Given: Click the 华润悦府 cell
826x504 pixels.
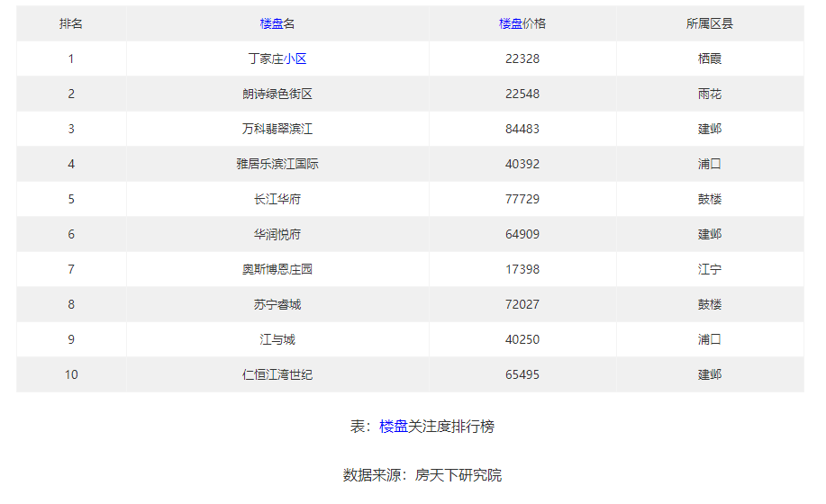Looking at the screenshot, I should [x=277, y=234].
